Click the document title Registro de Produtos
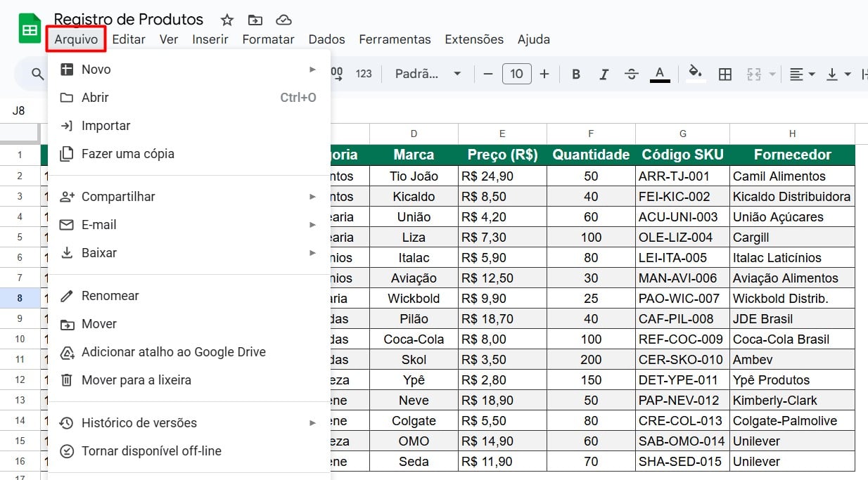 point(129,19)
